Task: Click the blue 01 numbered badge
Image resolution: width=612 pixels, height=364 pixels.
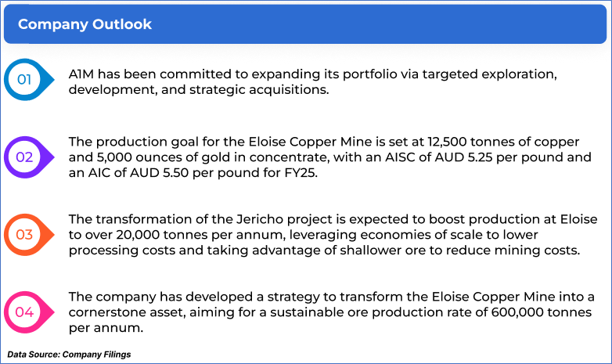Action: click(26, 80)
